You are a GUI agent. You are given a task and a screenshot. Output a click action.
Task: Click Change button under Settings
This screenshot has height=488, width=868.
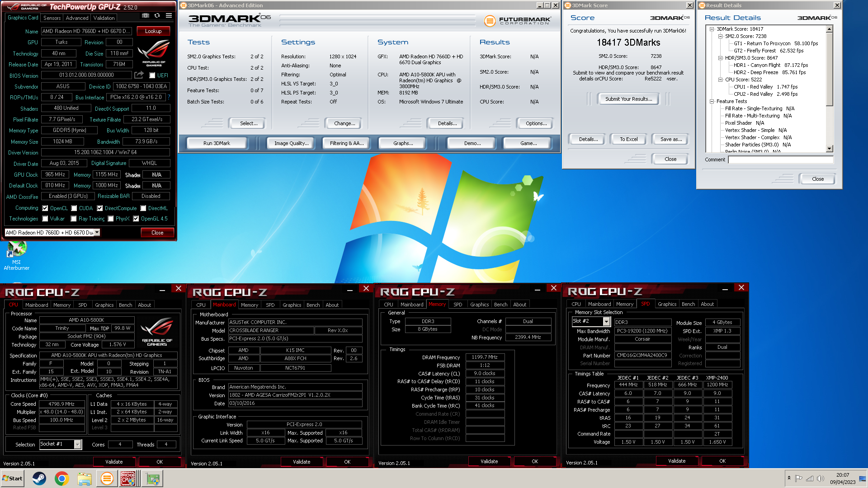[x=344, y=123]
